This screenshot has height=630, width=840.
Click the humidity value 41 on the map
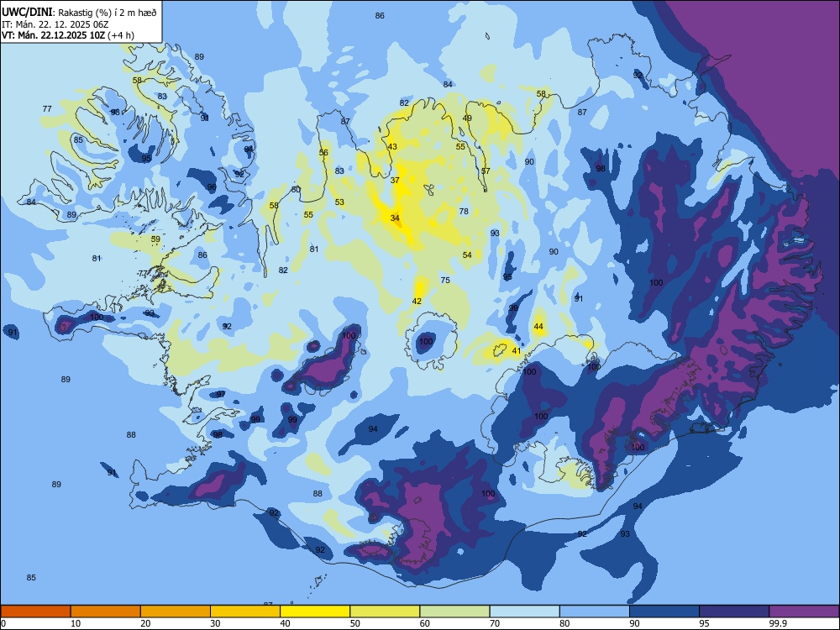[x=516, y=351]
